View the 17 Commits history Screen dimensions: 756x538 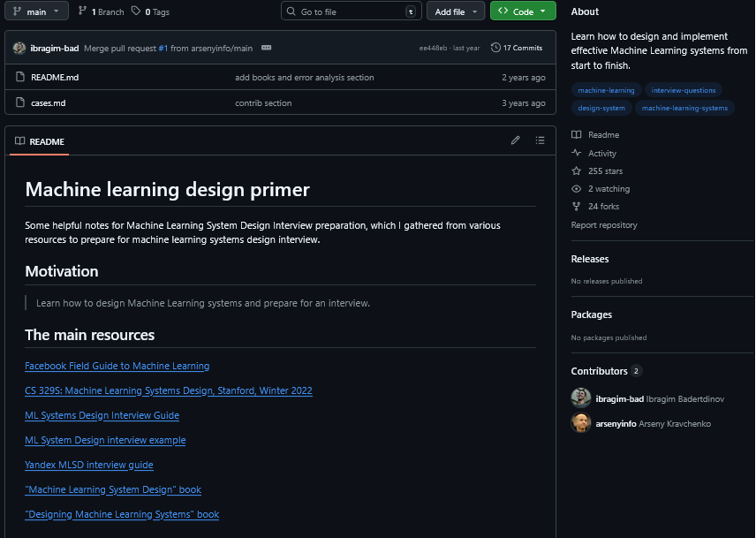click(517, 48)
